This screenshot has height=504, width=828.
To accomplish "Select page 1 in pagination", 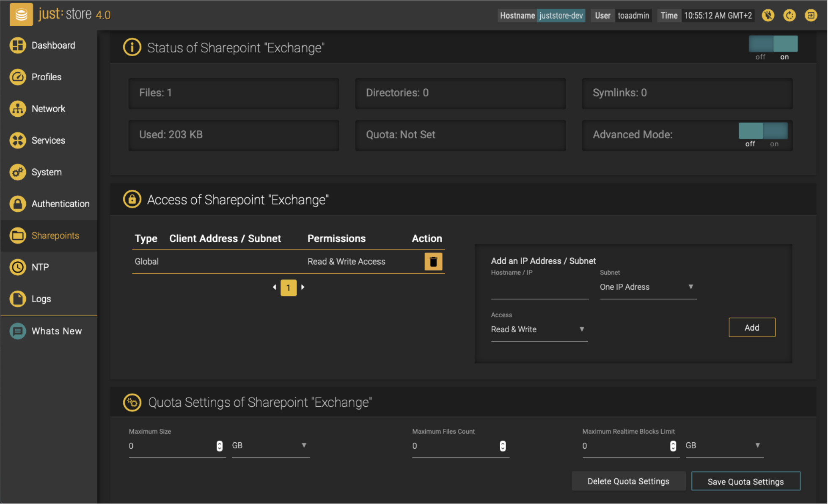I will click(289, 288).
